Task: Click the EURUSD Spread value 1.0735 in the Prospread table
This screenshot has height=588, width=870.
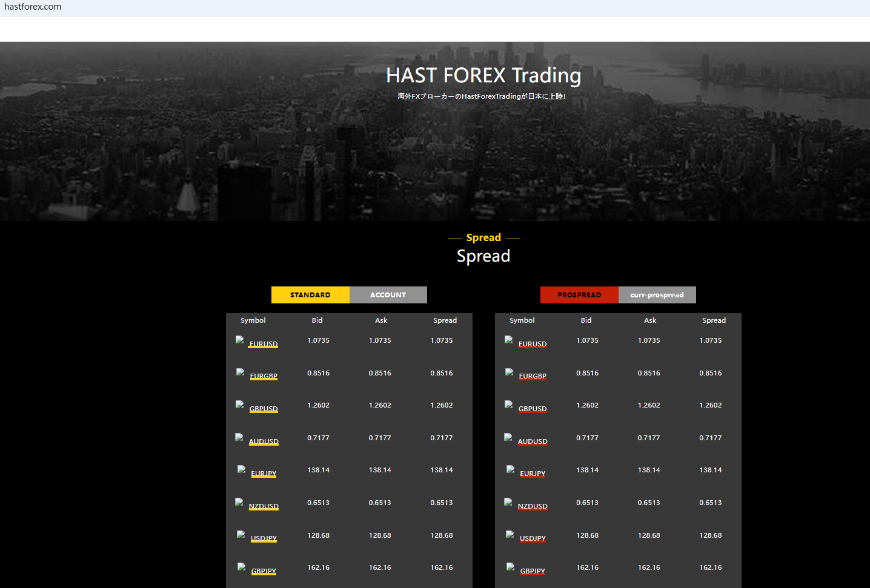Action: coord(711,340)
